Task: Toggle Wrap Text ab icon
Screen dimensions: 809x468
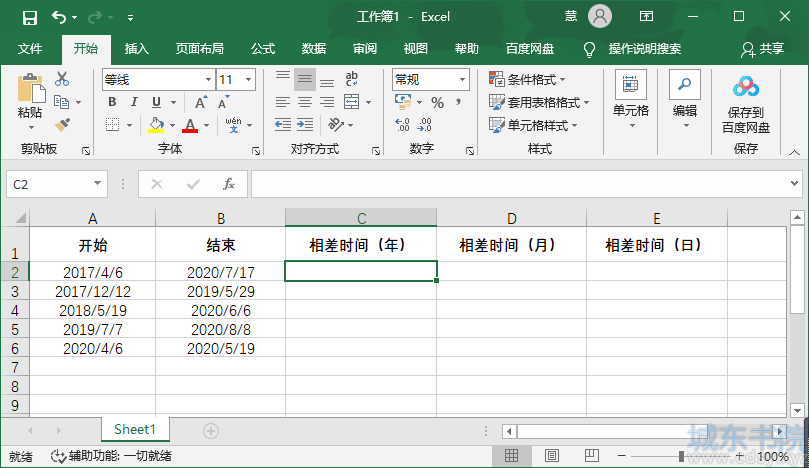Action: 352,79
